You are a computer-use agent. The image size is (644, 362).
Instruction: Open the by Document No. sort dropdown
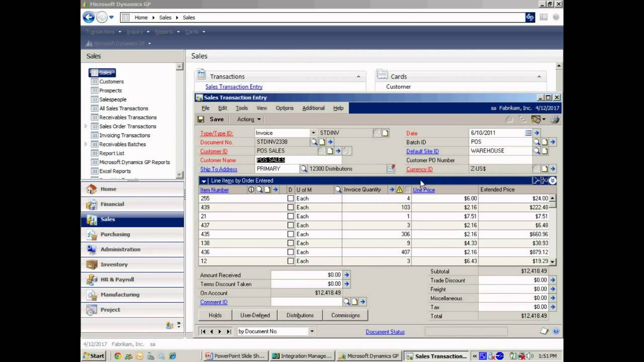pyautogui.click(x=312, y=331)
